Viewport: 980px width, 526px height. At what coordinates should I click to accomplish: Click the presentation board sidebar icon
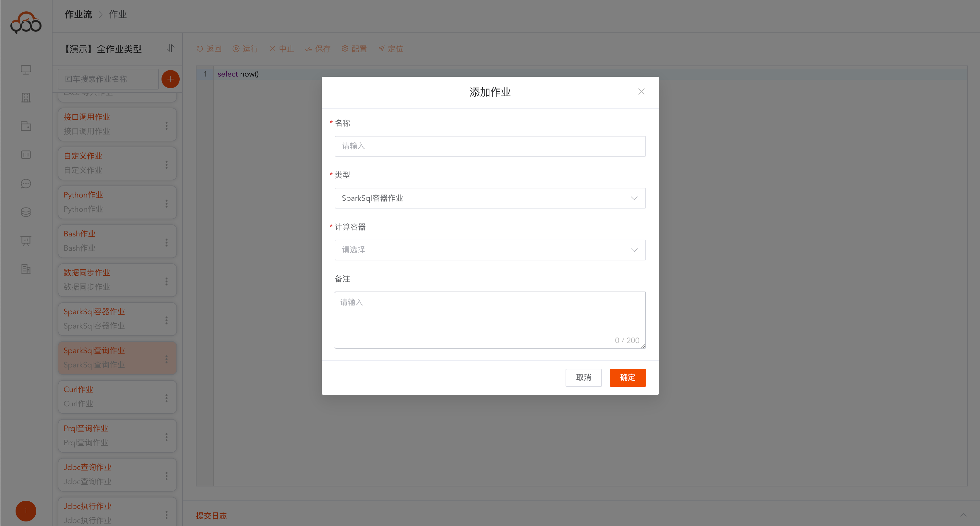click(26, 240)
